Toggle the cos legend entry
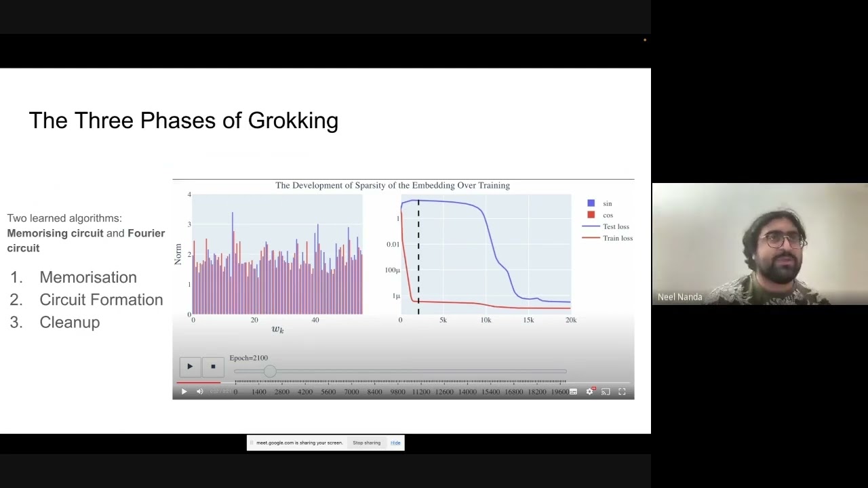The image size is (868, 488). click(600, 215)
